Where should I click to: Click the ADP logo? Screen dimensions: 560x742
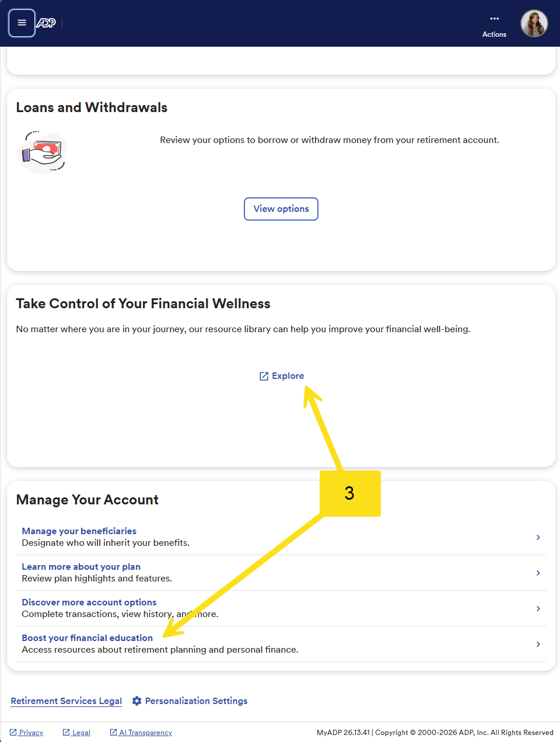click(x=46, y=23)
